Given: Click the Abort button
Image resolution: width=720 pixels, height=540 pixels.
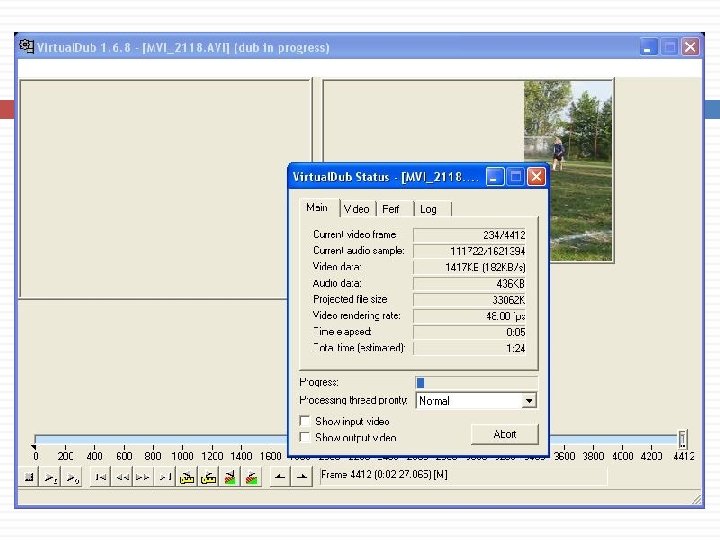Looking at the screenshot, I should tap(505, 434).
